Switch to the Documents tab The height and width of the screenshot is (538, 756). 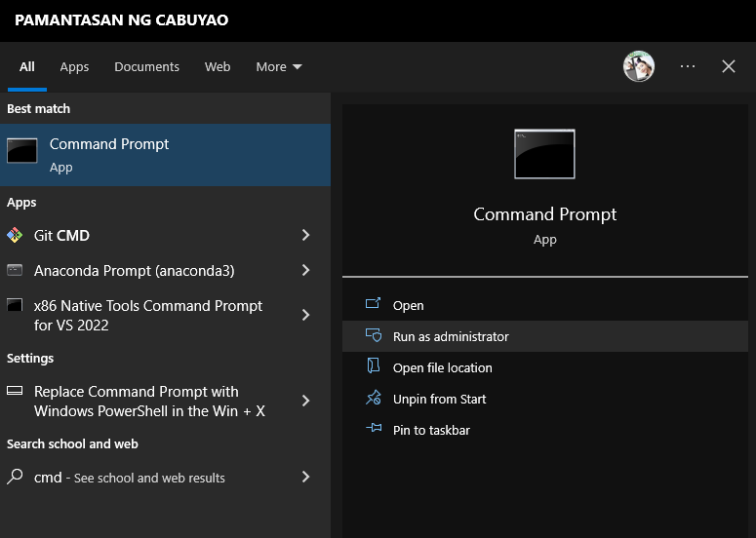coord(146,67)
